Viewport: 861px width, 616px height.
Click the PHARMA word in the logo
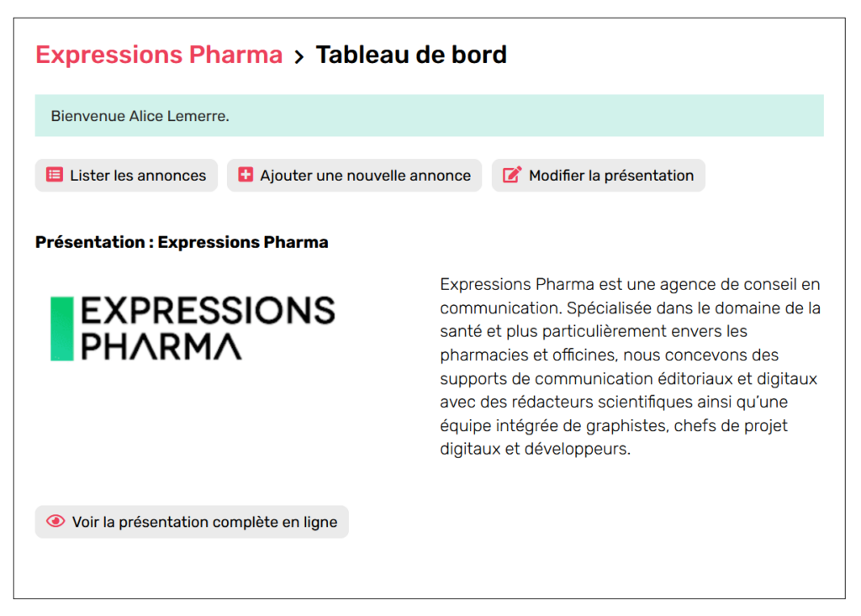tap(161, 346)
